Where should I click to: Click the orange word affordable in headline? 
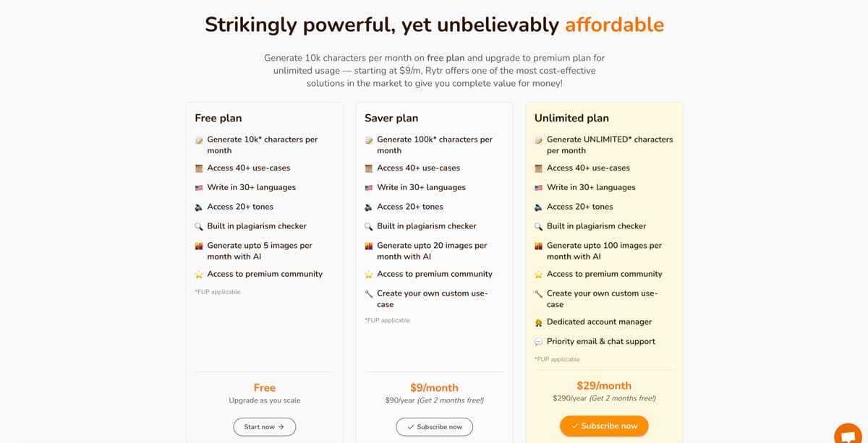614,25
